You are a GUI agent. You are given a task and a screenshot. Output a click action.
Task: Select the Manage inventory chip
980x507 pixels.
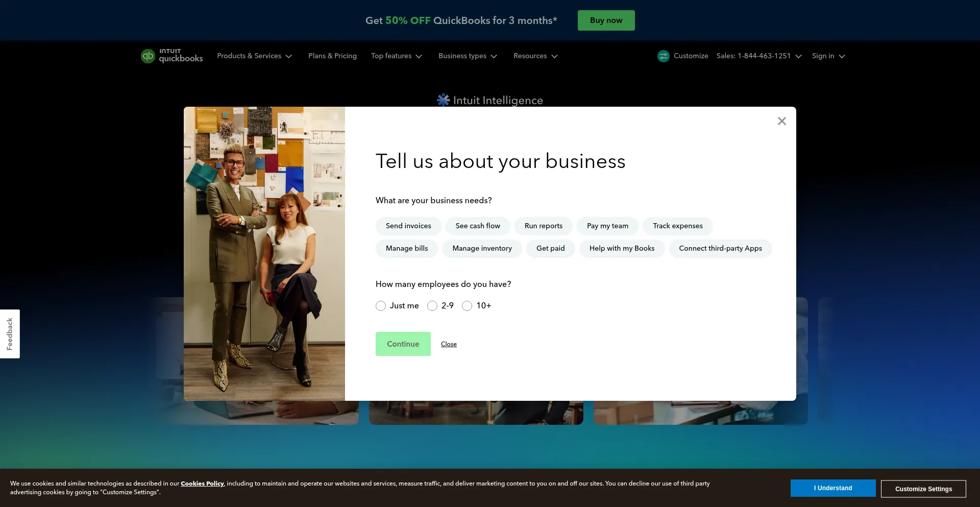point(482,249)
